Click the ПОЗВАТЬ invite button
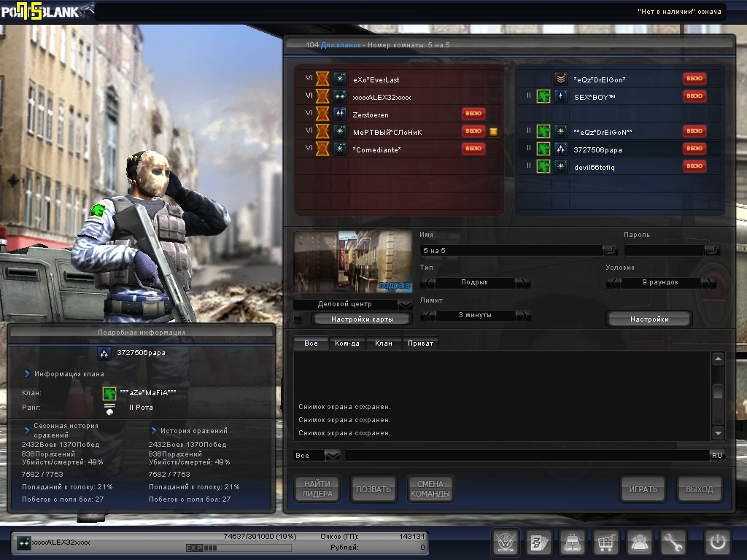This screenshot has width=747, height=560. pos(372,489)
